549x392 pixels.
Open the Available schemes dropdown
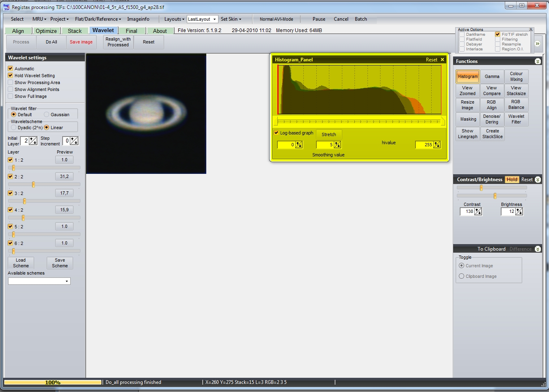[67, 281]
